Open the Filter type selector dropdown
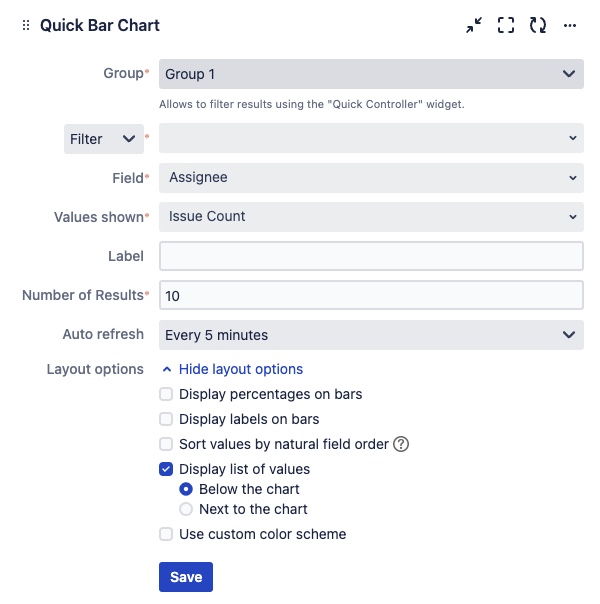 click(x=104, y=139)
